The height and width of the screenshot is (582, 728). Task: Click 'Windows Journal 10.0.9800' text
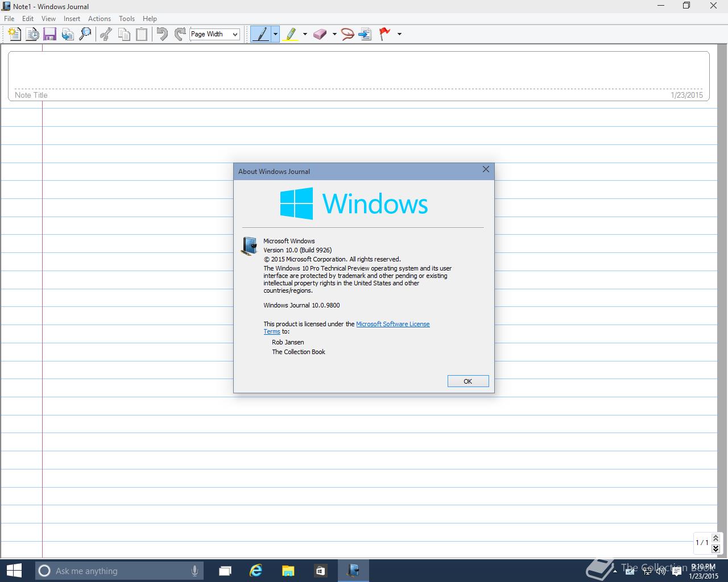pos(301,305)
